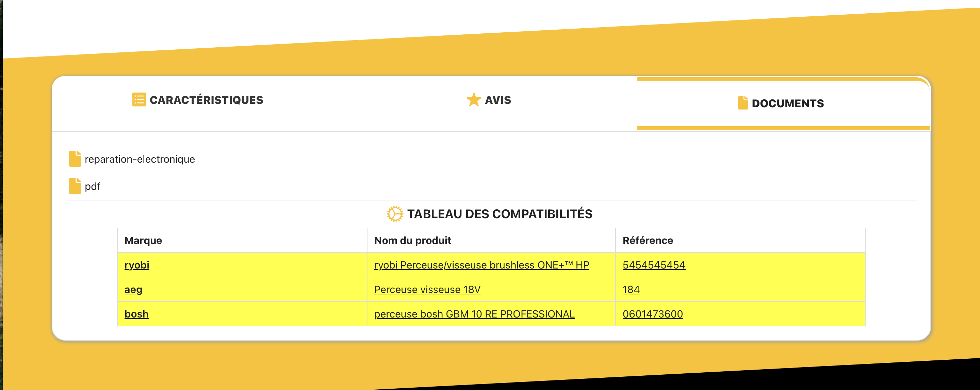Click reference number 0601473600
980x390 pixels.
coord(652,314)
